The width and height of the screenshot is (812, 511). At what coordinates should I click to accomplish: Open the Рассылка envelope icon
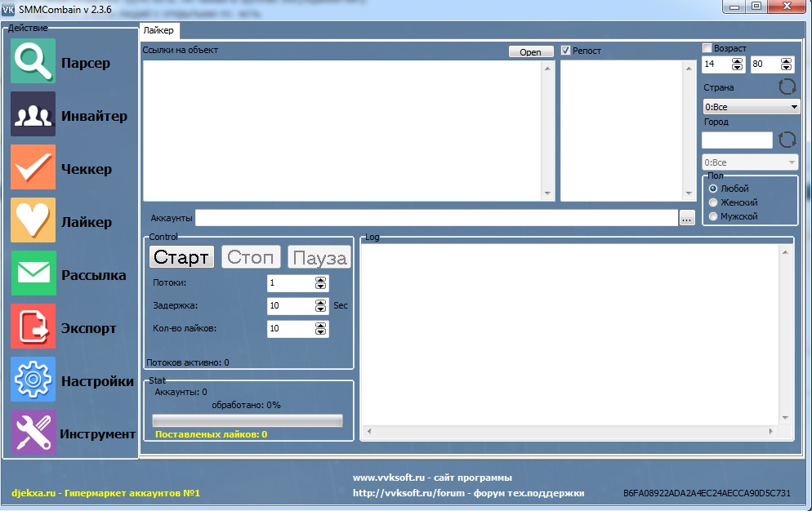point(33,273)
